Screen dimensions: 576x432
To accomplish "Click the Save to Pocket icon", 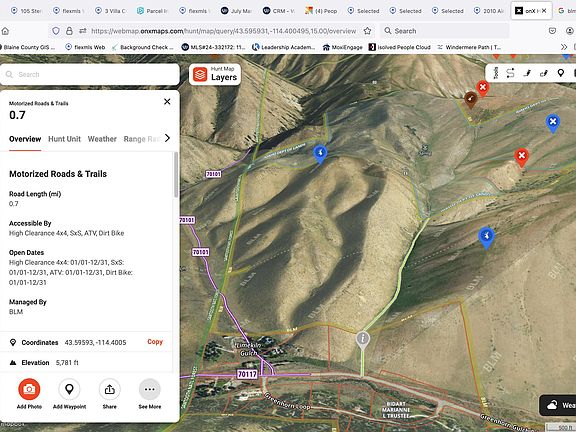I will coord(552,31).
